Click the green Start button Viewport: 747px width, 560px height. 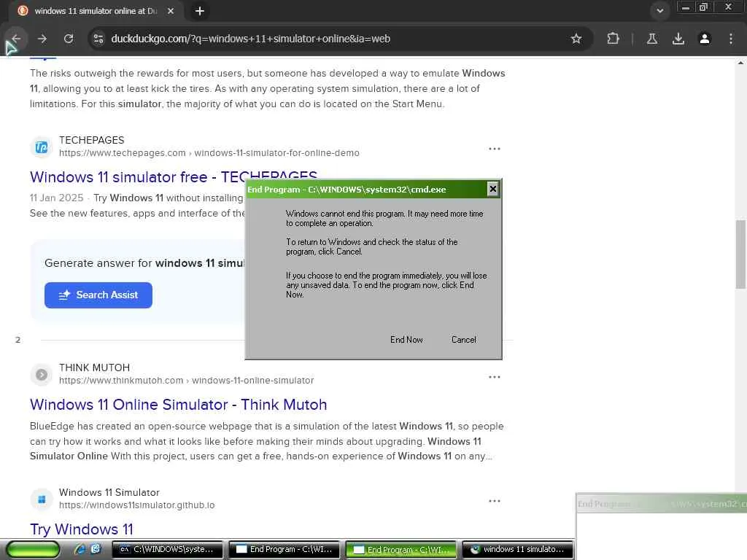[x=33, y=550]
